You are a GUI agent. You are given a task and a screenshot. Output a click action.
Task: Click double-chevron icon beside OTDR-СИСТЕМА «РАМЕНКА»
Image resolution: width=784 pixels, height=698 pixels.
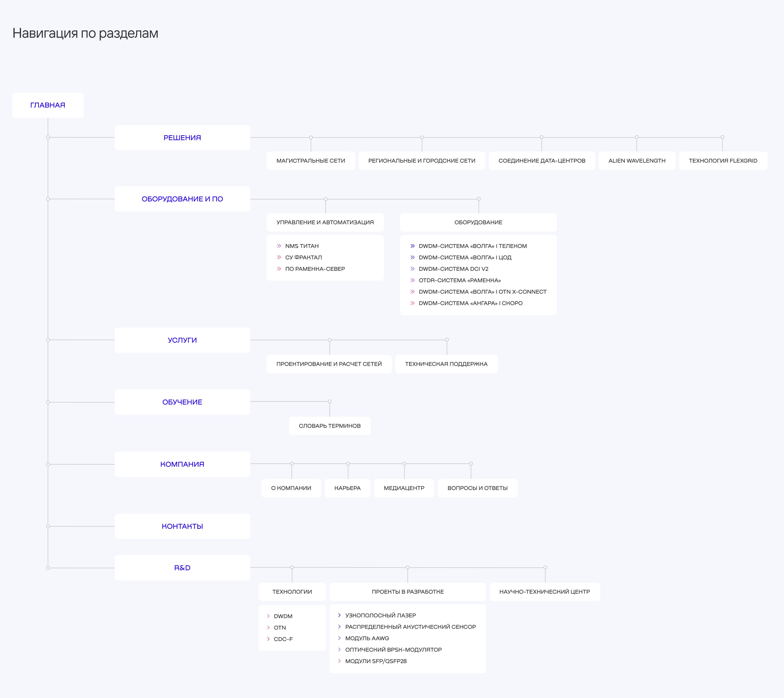coord(412,280)
